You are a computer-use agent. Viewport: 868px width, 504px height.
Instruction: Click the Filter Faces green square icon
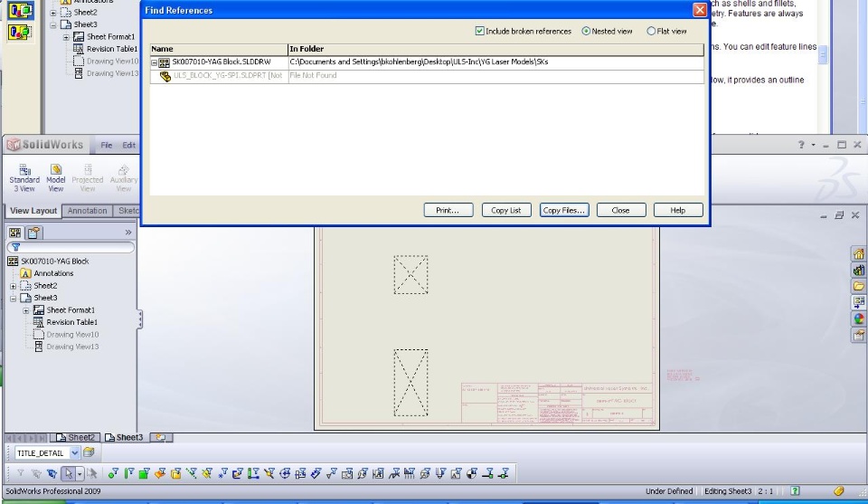pyautogui.click(x=144, y=473)
